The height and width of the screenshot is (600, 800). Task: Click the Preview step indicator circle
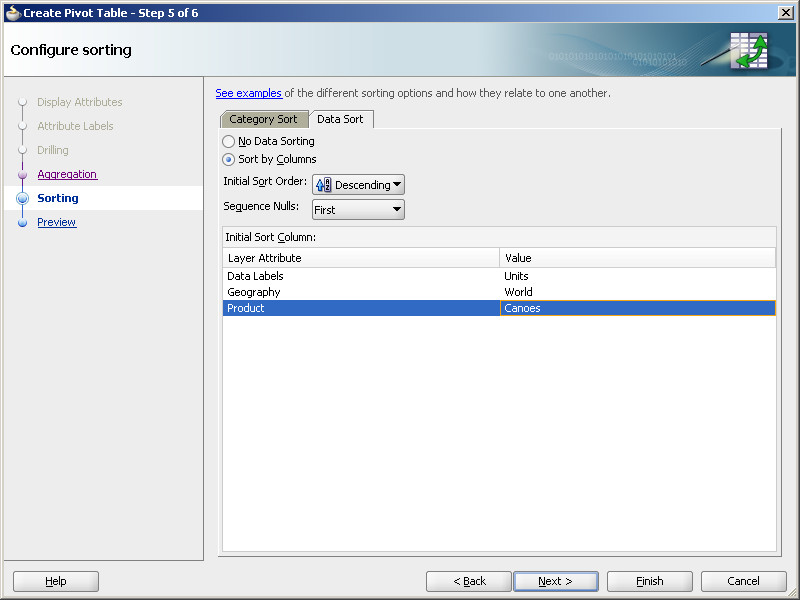22,222
